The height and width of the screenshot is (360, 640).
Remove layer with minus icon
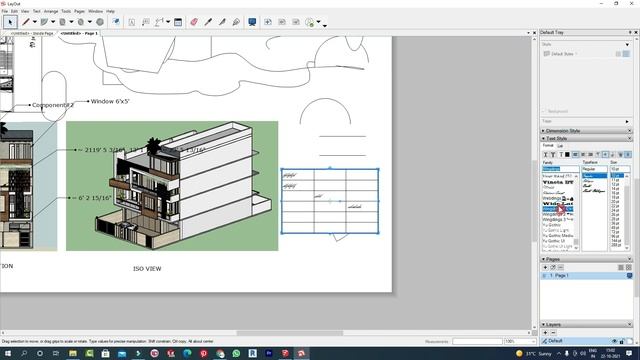coord(553,333)
